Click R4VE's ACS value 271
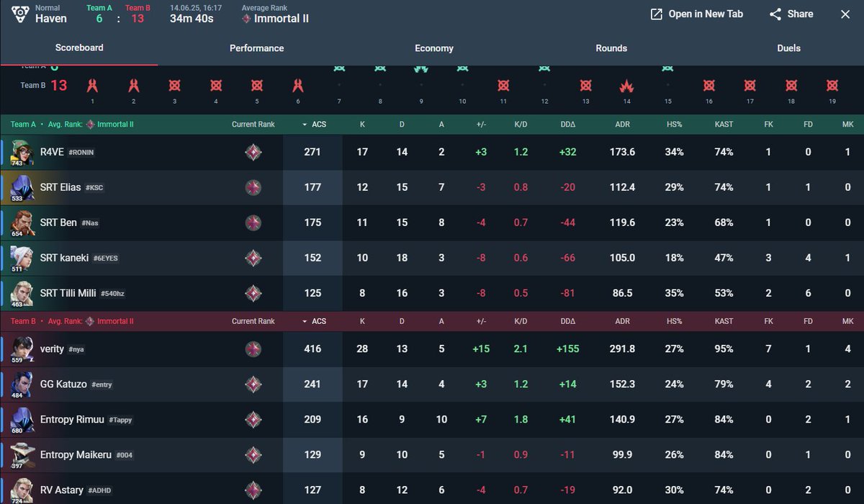The height and width of the screenshot is (504, 864). 312,152
